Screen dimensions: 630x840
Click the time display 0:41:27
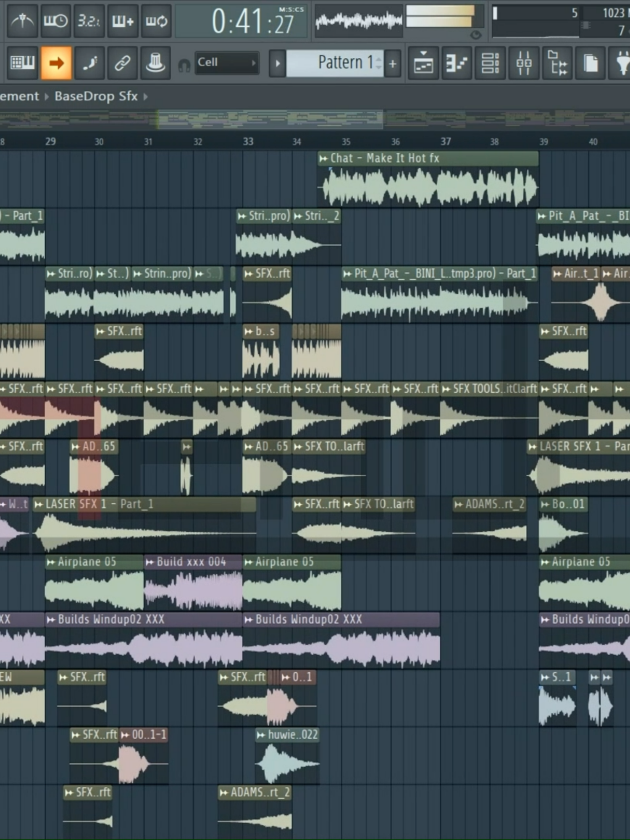tap(241, 21)
